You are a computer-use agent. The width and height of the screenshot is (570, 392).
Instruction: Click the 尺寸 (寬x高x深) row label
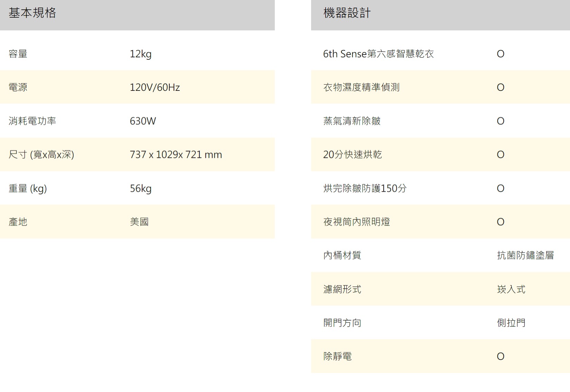(41, 154)
